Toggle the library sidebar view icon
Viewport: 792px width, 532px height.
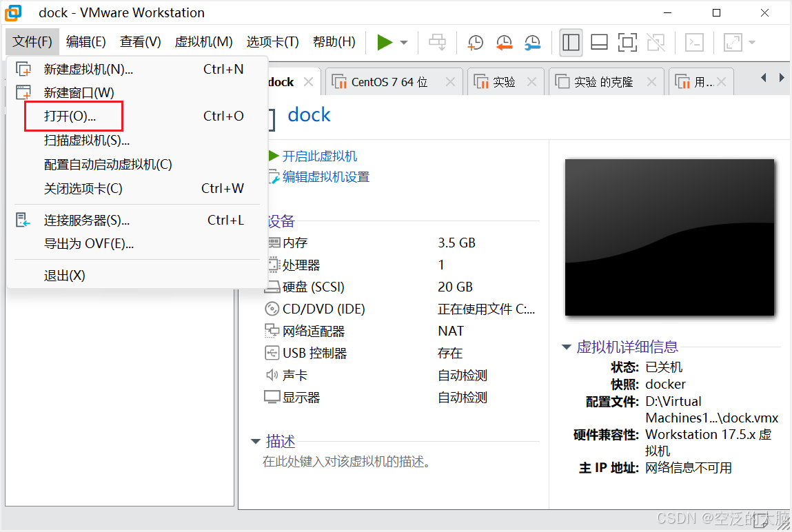point(571,43)
